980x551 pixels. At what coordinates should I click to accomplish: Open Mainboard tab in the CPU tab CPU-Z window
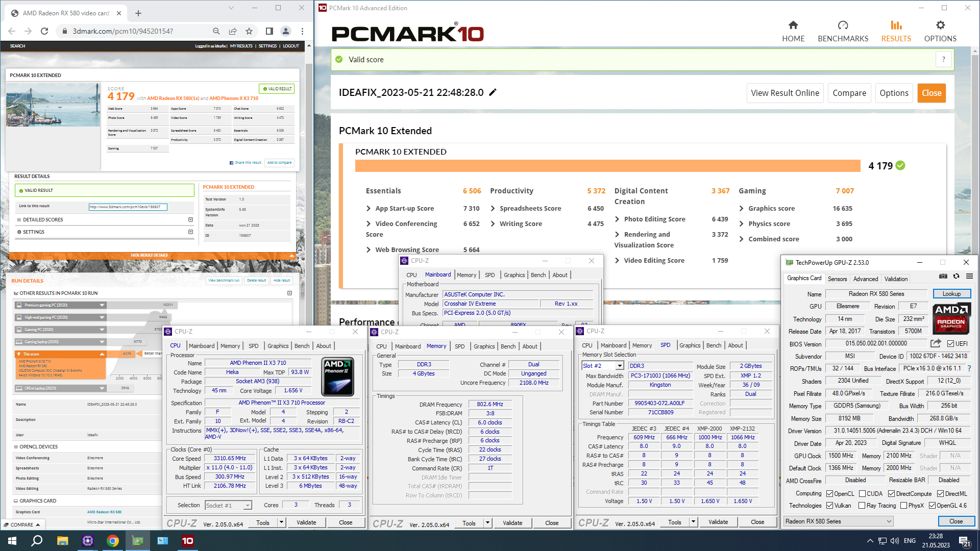pos(202,345)
